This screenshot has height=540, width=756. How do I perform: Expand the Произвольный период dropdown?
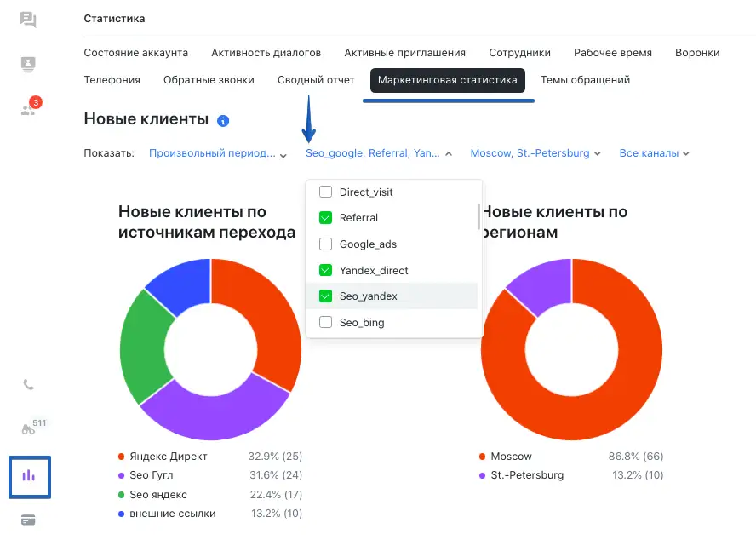click(x=218, y=153)
